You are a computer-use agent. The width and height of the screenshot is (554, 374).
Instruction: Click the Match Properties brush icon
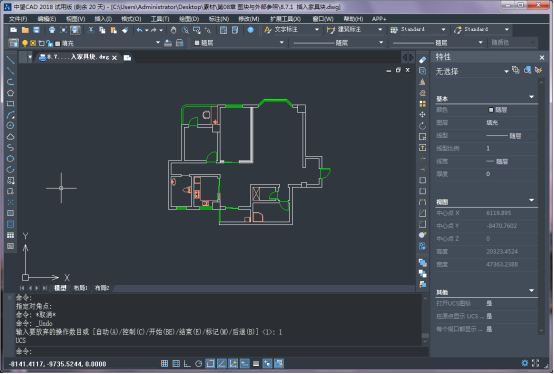tap(125, 30)
